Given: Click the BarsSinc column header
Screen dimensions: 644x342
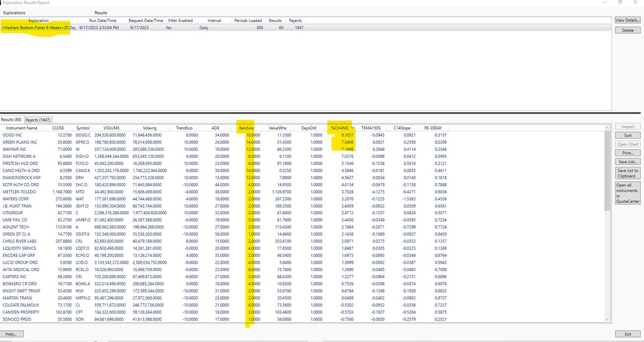Looking at the screenshot, I should pos(246,128).
